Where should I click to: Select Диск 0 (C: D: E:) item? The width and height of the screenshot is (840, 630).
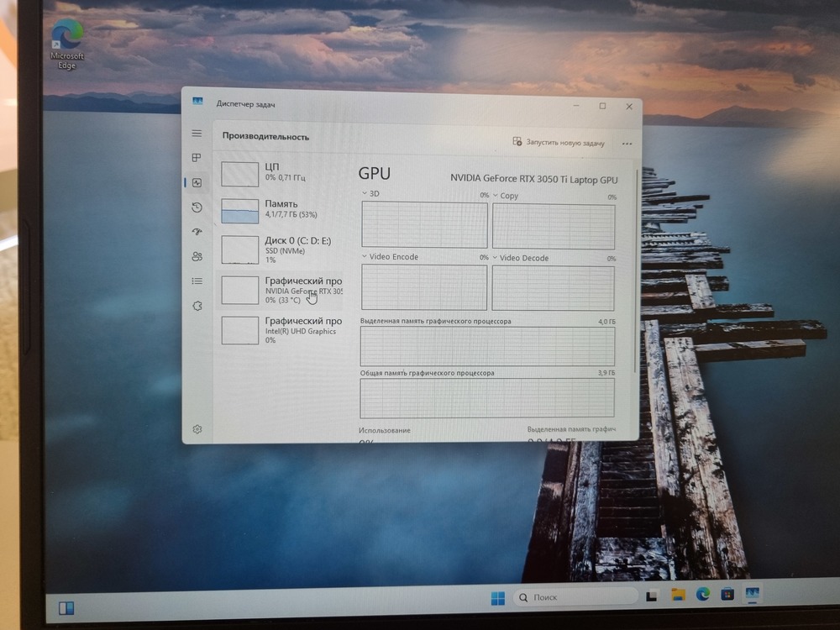(x=281, y=249)
